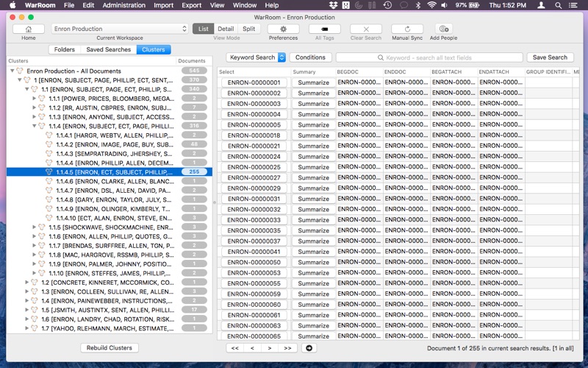This screenshot has height=368, width=588.
Task: Go to last page with >> button
Action: [x=287, y=348]
